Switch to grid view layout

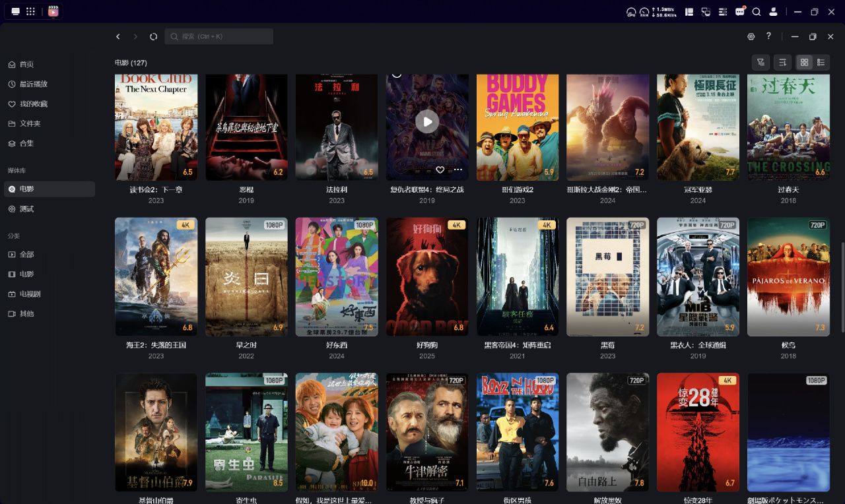[x=804, y=63]
